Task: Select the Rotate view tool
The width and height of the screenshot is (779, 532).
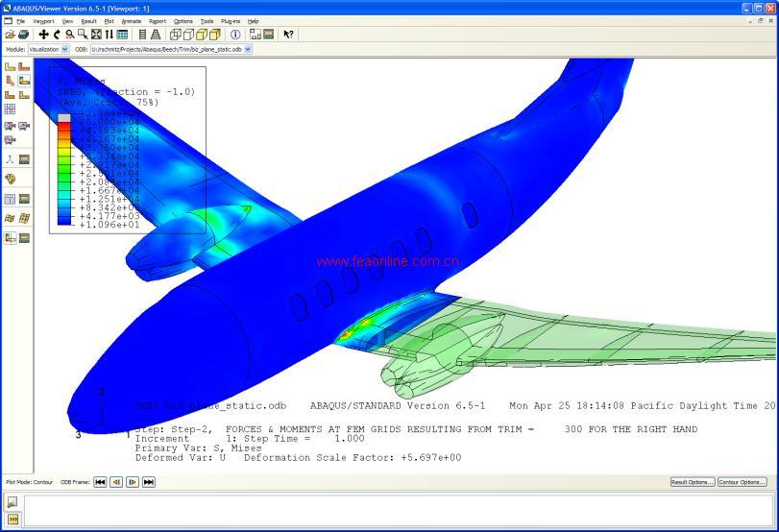Action: [57, 34]
